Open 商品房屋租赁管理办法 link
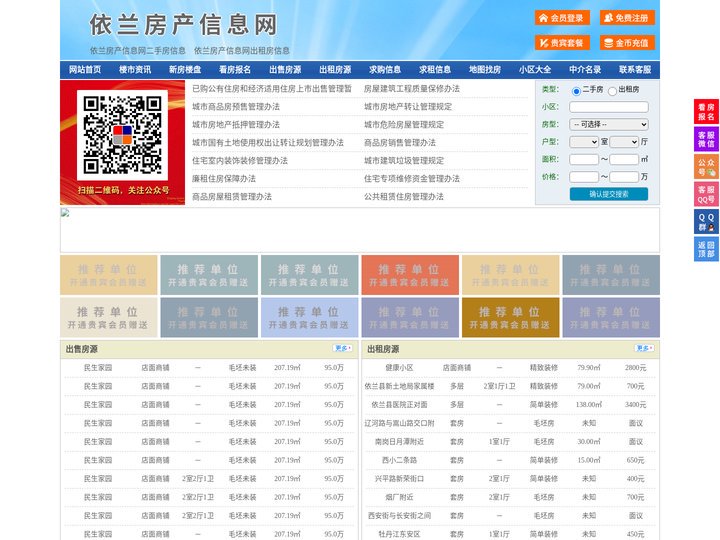720x540 pixels. (232, 197)
